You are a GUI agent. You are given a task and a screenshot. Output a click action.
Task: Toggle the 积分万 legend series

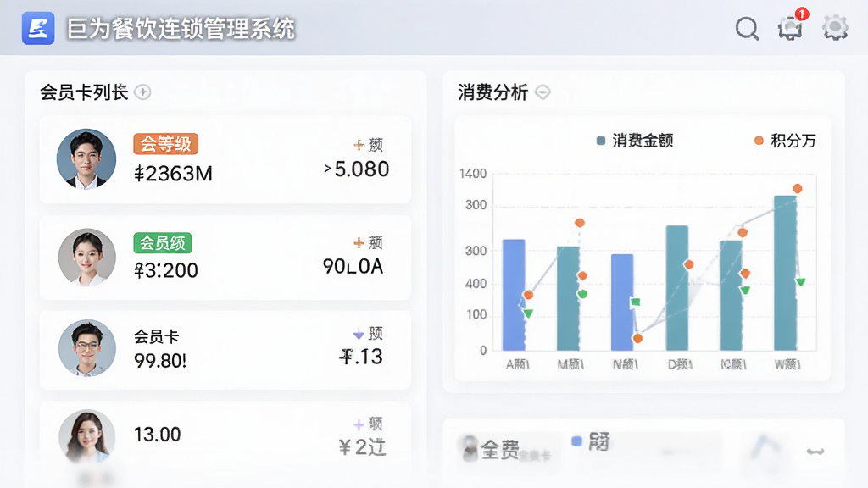785,141
